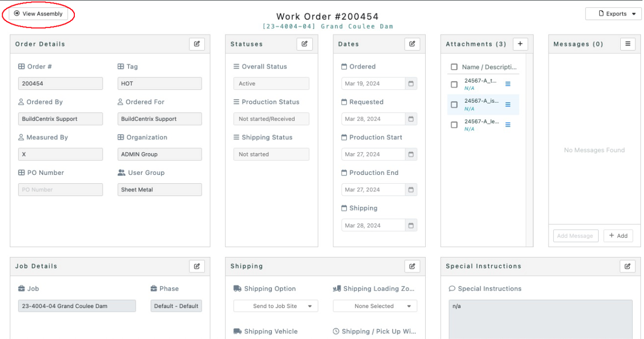This screenshot has width=644, height=339.
Task: Check the 24567-A_le attachment checkbox
Action: (454, 125)
